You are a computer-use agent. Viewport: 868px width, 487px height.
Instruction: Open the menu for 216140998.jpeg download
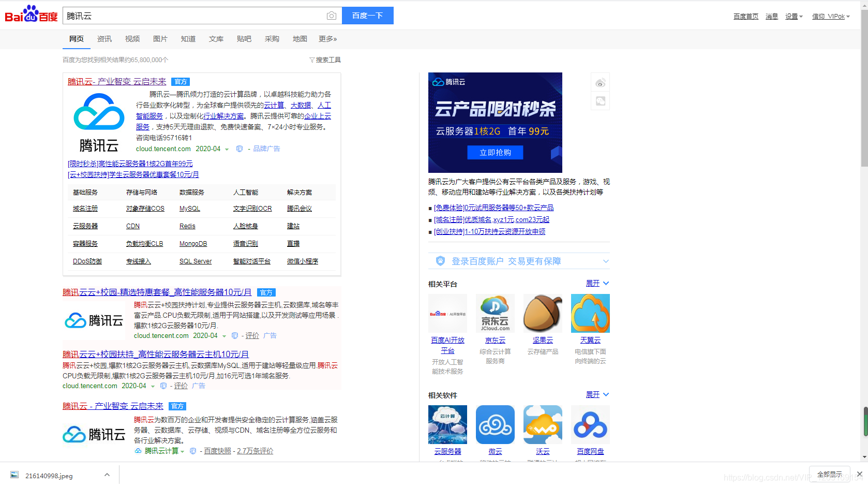(107, 475)
